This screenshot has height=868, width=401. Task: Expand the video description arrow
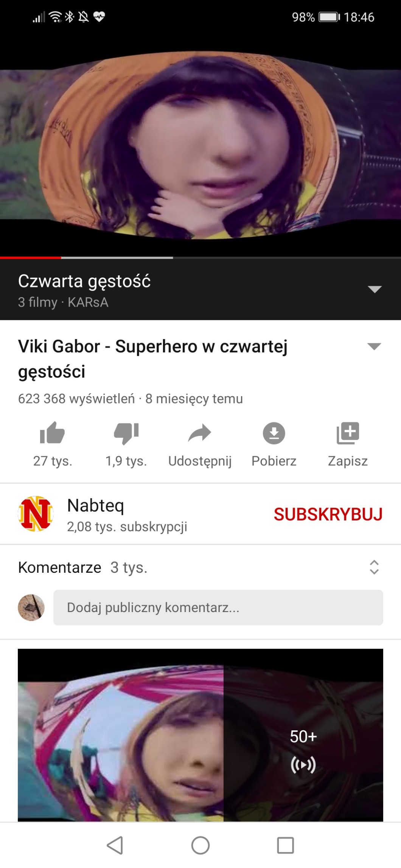coord(374,346)
